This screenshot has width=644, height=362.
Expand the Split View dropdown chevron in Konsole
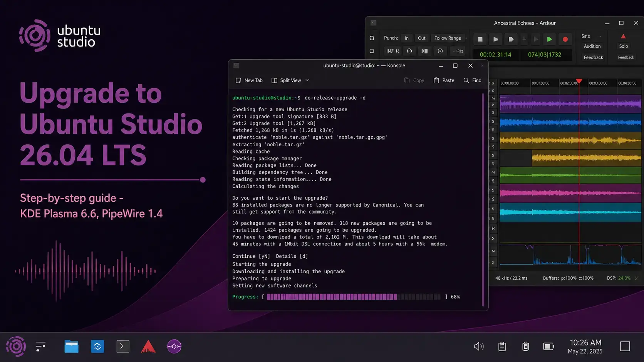coord(307,80)
